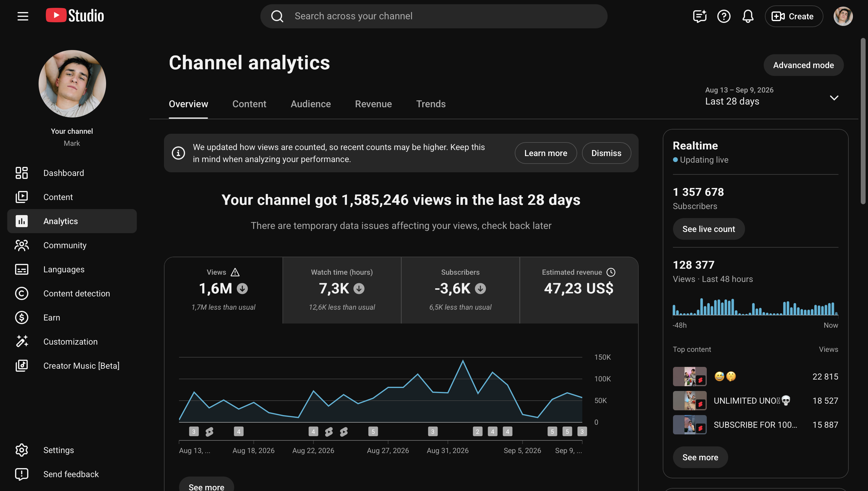Click the Community sidebar icon
Viewport: 868px width, 491px height.
click(x=22, y=245)
